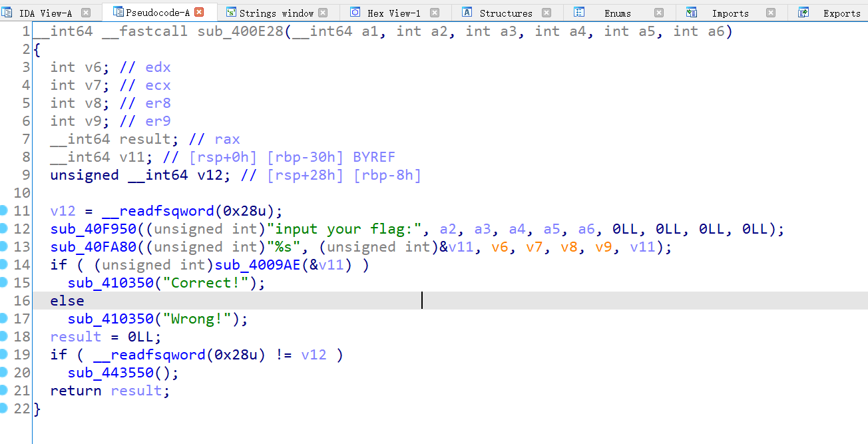Click the Strings window 'S' tab icon
Viewport: 868px width, 444px height.
(230, 11)
